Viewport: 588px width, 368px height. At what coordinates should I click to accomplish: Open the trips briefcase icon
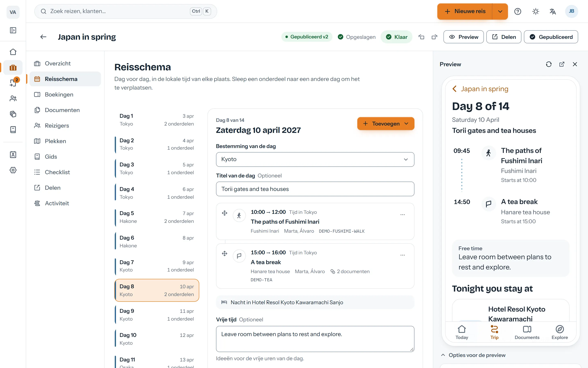coord(13,67)
